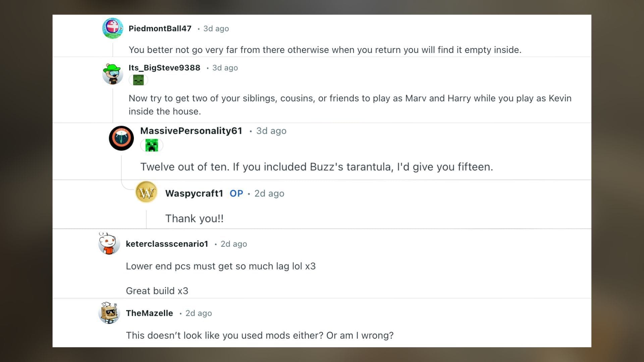644x362 pixels.
Task: Collapse MassivePersonality61's comment thread line
Action: pos(121,168)
